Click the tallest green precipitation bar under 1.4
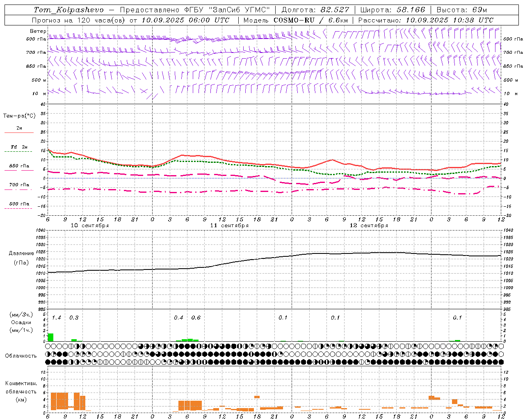The height and width of the screenshot is (420, 525). [x=50, y=337]
